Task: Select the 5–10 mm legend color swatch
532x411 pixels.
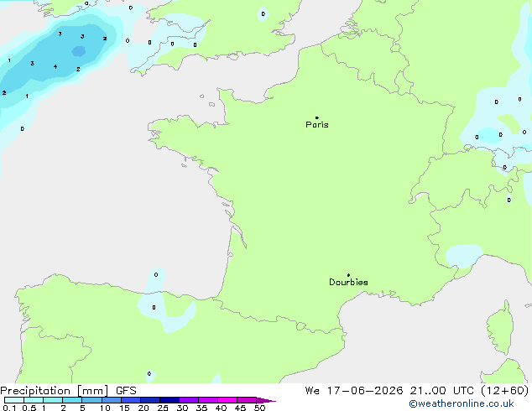Action: pyautogui.click(x=92, y=400)
